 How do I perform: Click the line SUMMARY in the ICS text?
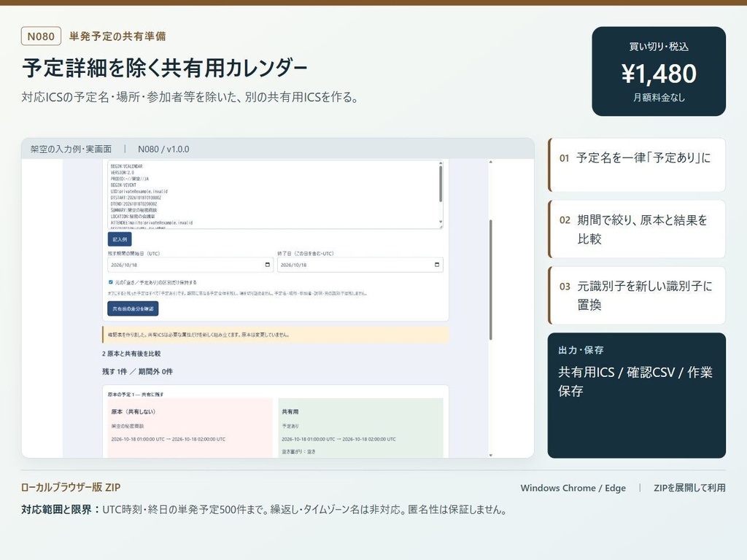(x=134, y=210)
